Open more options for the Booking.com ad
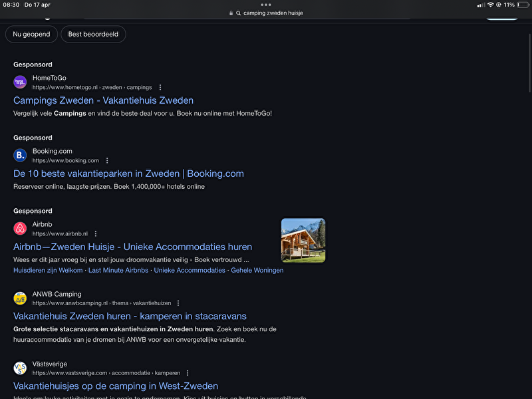The width and height of the screenshot is (532, 399). pyautogui.click(x=107, y=160)
